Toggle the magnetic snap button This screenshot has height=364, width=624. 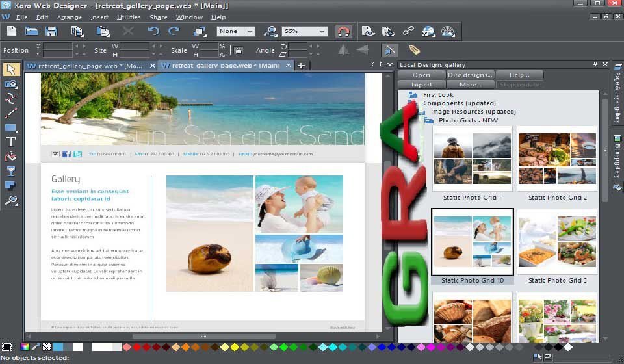coord(343,31)
